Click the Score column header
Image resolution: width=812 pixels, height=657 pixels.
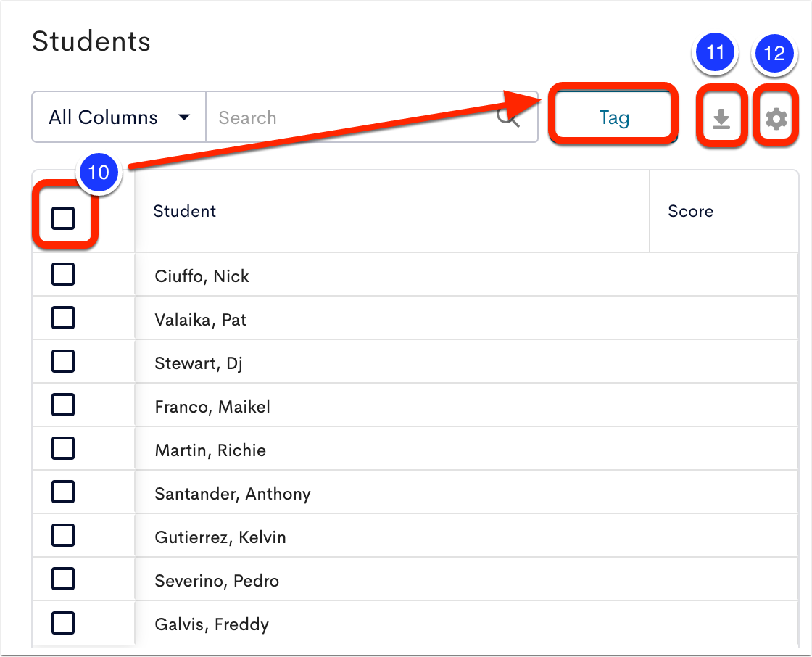pos(690,211)
